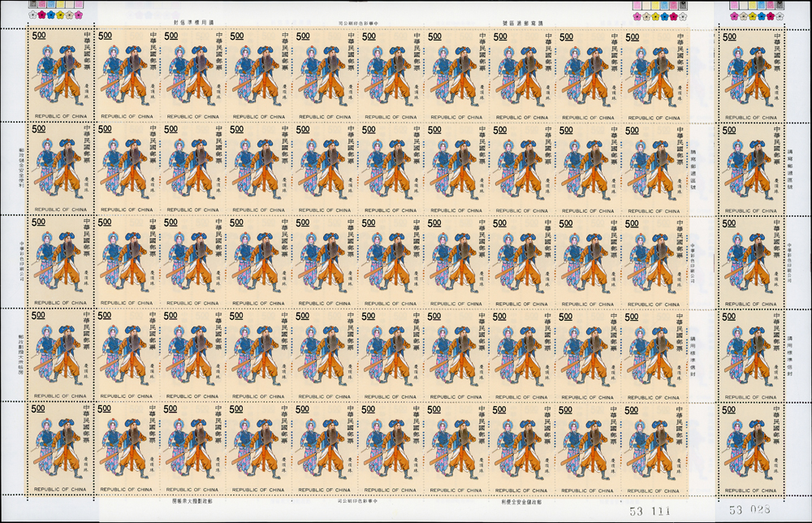Click the yellow flower mark in top-left margin
This screenshot has height=523, width=812.
coord(60,15)
